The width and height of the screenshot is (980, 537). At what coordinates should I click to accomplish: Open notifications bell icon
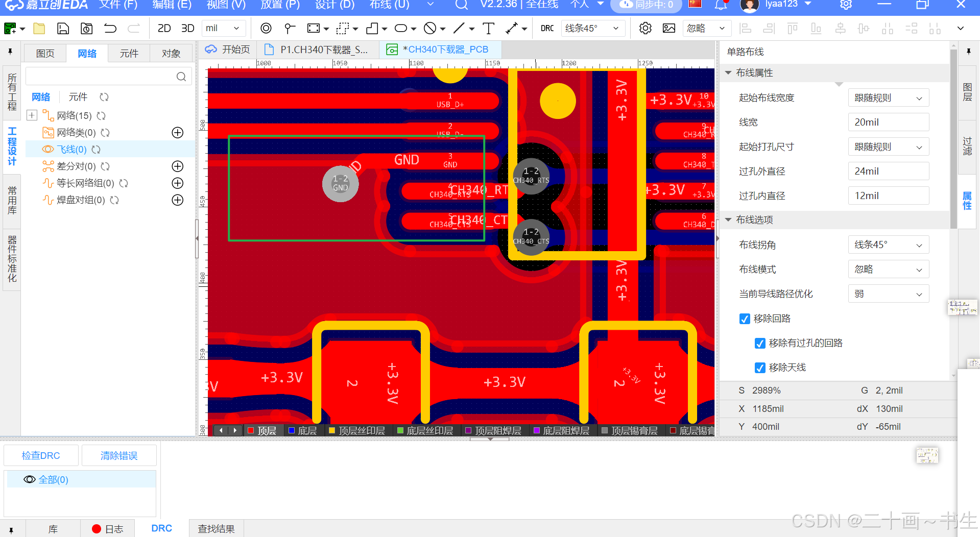(721, 5)
